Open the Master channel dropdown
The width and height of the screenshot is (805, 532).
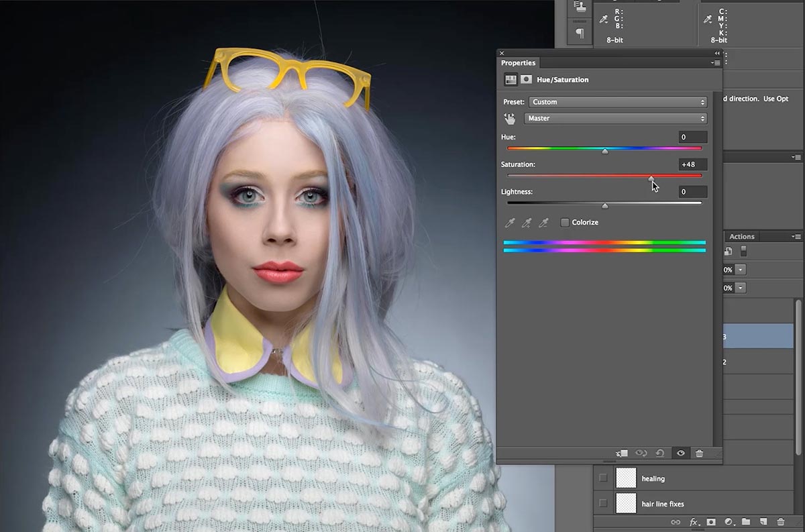coord(615,118)
